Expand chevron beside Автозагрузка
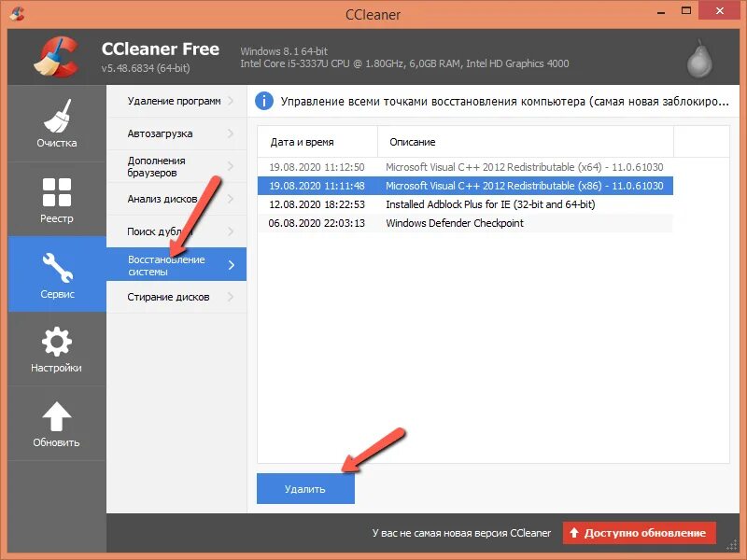Screen dimensions: 747x560 click(231, 133)
